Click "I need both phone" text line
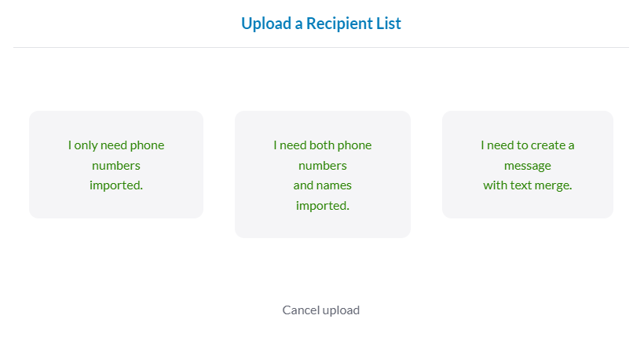The width and height of the screenshot is (644, 352). (x=322, y=145)
